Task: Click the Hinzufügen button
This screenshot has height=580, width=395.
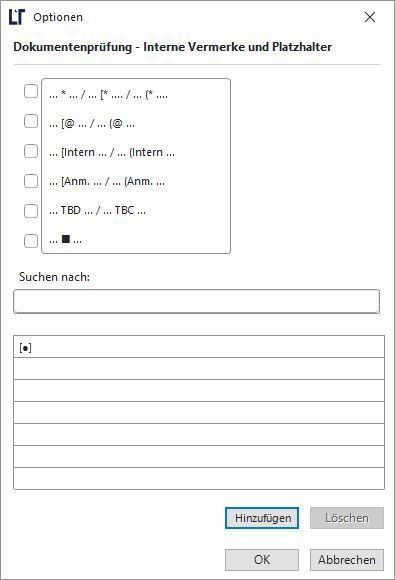Action: [x=262, y=518]
